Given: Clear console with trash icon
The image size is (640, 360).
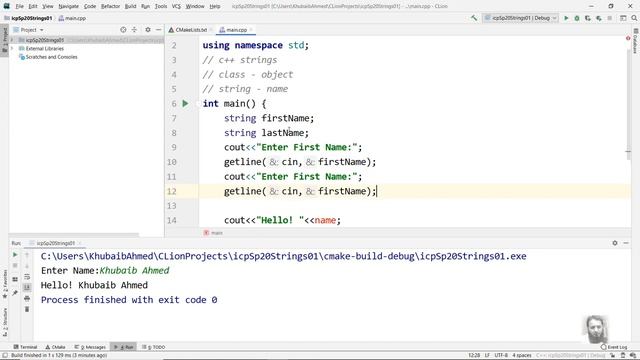Looking at the screenshot, I should point(27,309).
